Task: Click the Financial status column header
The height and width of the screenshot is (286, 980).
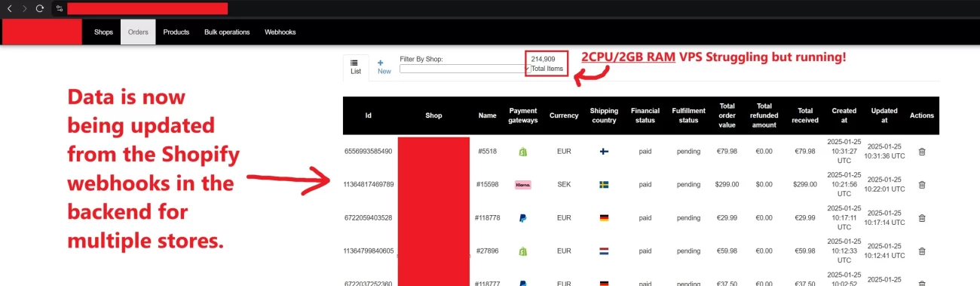Action: [645, 115]
